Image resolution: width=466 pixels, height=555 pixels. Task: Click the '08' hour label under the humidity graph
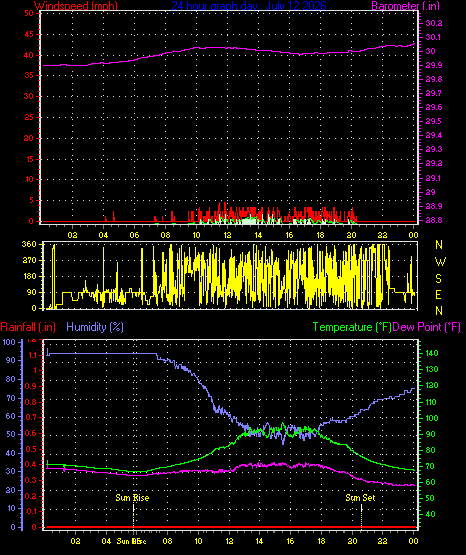click(167, 541)
